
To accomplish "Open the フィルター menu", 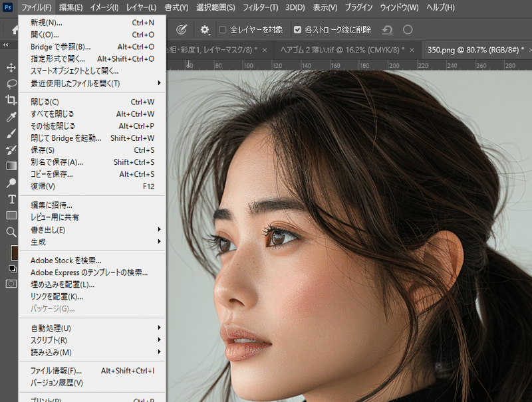I will tap(260, 7).
